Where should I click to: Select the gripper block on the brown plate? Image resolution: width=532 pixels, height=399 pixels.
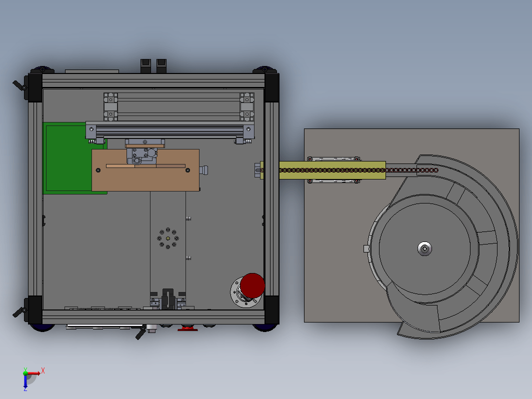click(x=142, y=155)
